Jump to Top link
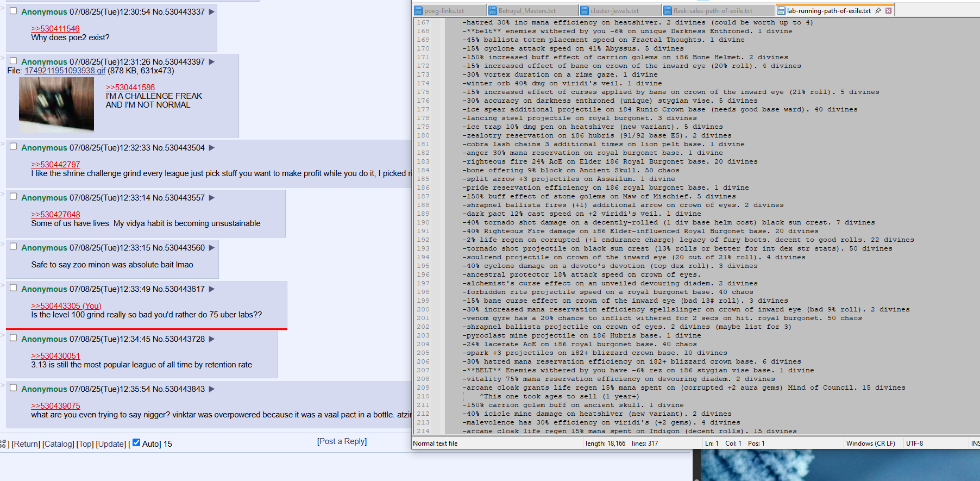The image size is (980, 481). (x=85, y=444)
